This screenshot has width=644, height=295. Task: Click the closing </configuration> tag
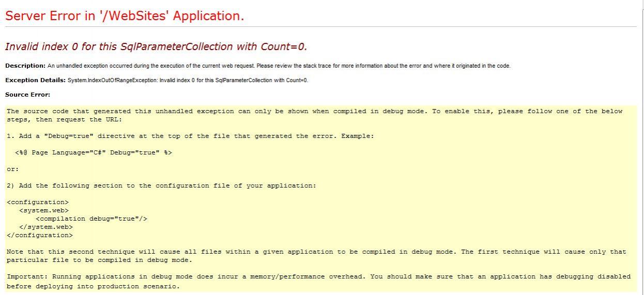[x=40, y=235]
